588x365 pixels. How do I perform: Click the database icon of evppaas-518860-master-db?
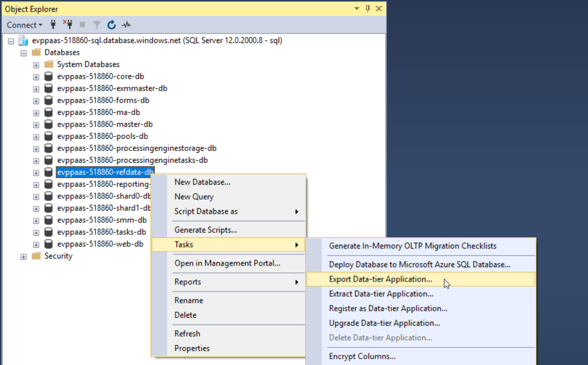point(48,124)
